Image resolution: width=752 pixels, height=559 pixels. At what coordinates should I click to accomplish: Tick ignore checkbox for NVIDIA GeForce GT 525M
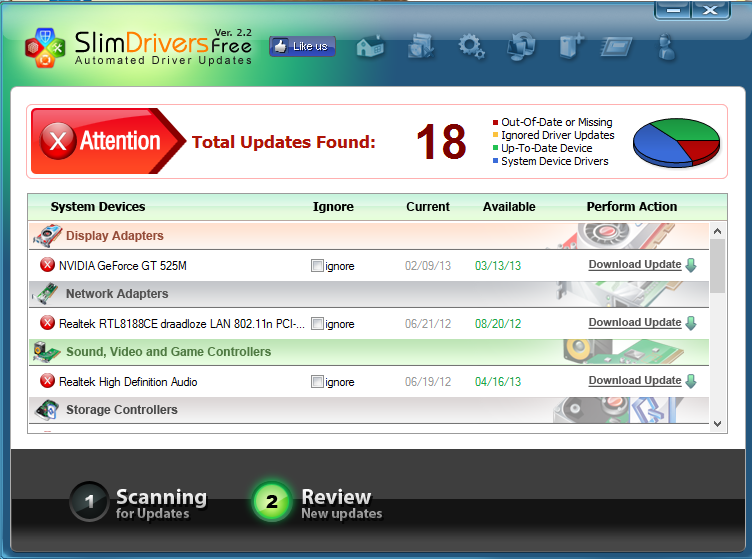[317, 266]
